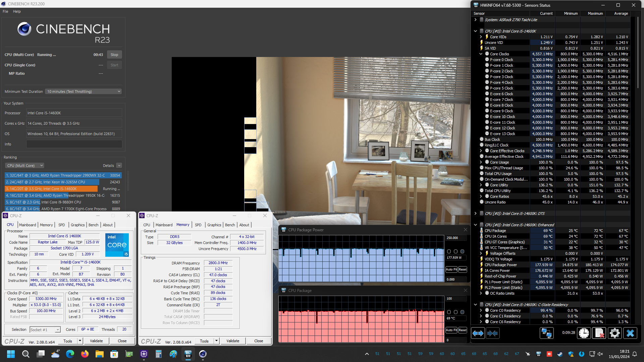
Task: Open Cinebench Help menu
Action: tap(17, 11)
